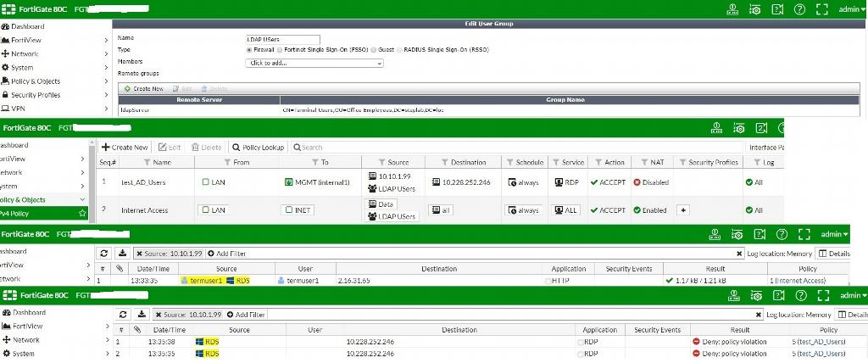Refresh the log list containing termuser1
Screen dimensions: 868x363
click(x=103, y=254)
